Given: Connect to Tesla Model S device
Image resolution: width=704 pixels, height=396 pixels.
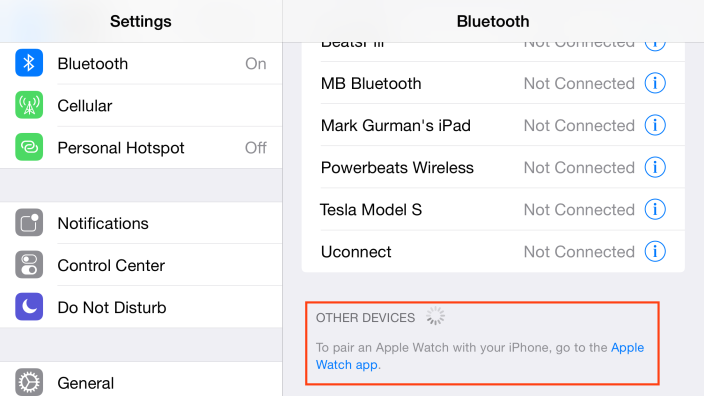Looking at the screenshot, I should point(493,210).
